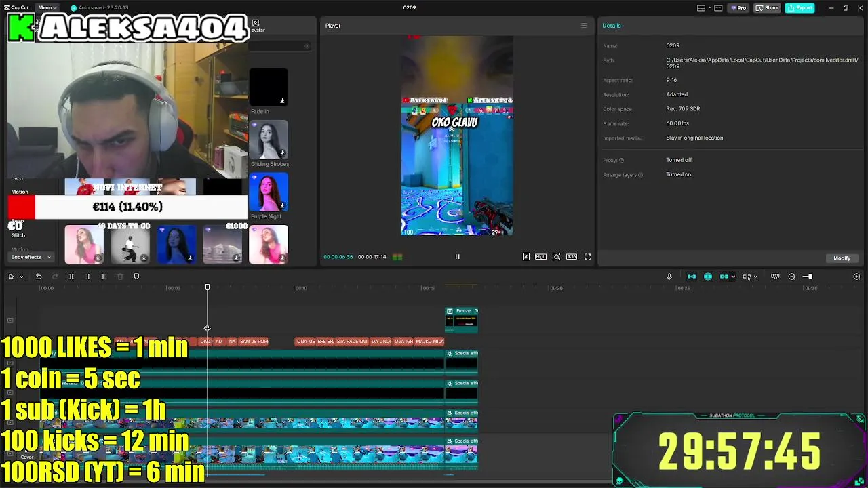Click the Stay in original location value
Viewport: 868px width, 488px height.
[x=694, y=138]
